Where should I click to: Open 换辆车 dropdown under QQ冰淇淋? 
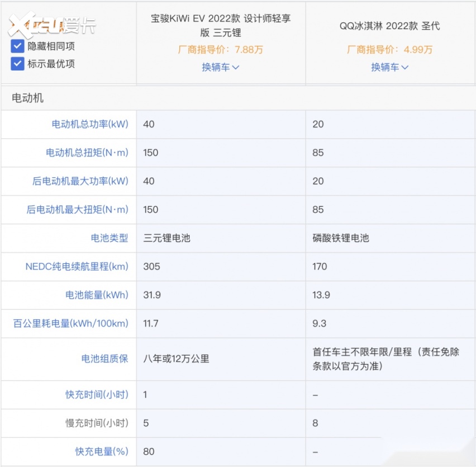click(390, 67)
